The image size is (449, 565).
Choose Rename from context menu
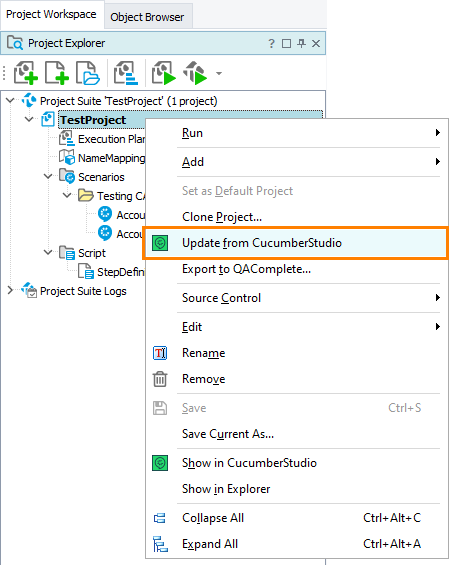tap(297, 353)
